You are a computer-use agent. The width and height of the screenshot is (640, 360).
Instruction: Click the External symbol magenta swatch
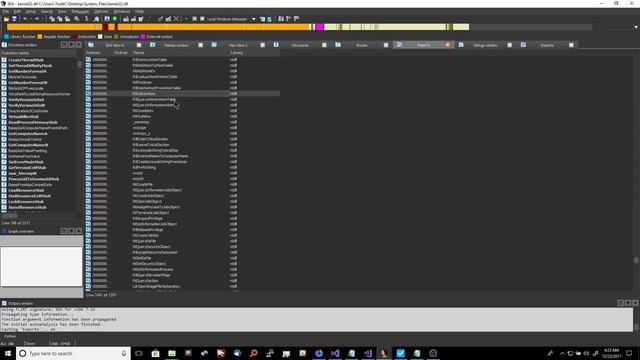click(143, 37)
